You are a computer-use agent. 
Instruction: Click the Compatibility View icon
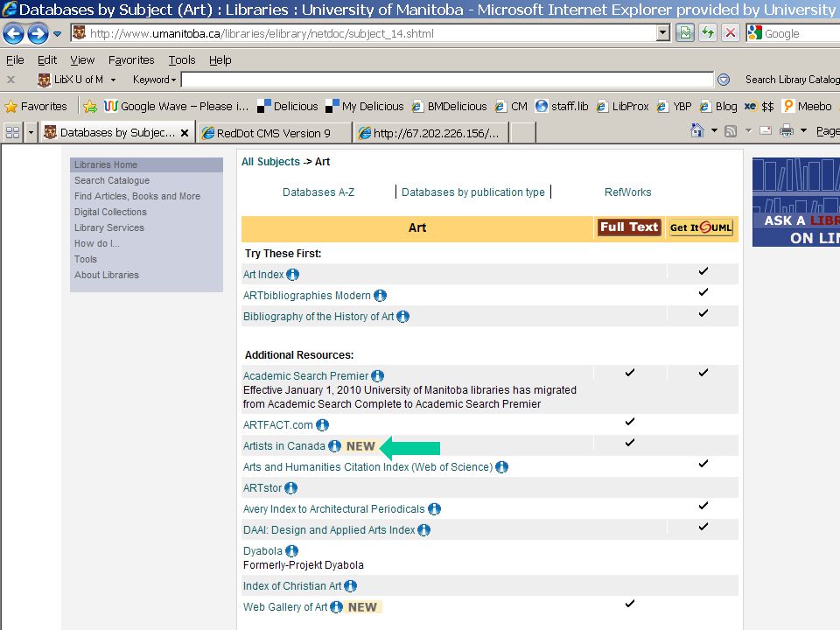pyautogui.click(x=684, y=33)
